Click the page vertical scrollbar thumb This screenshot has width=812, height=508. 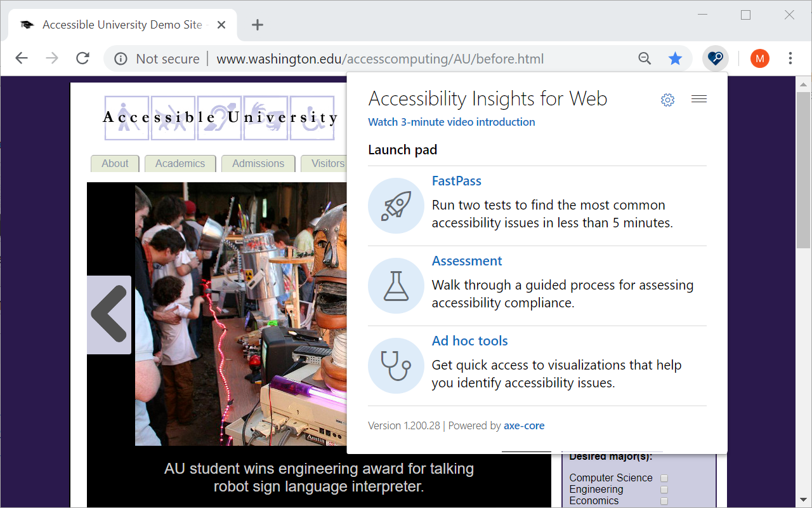coord(803,170)
